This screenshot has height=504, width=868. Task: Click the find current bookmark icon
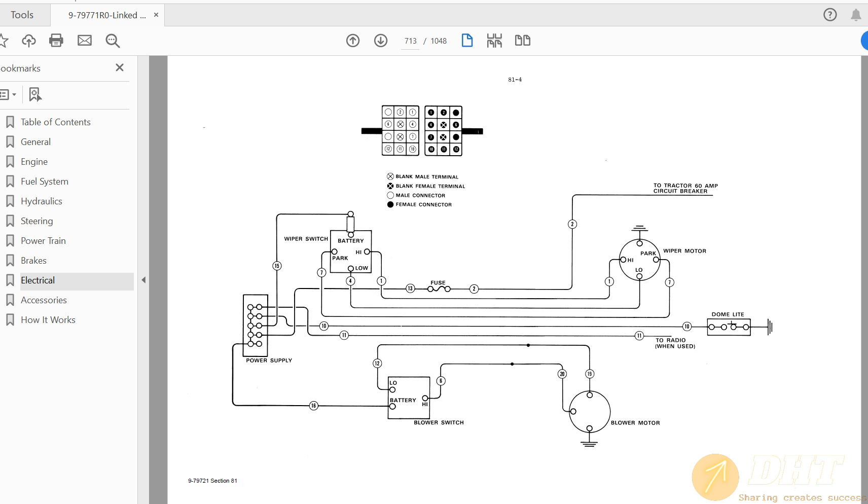(35, 94)
